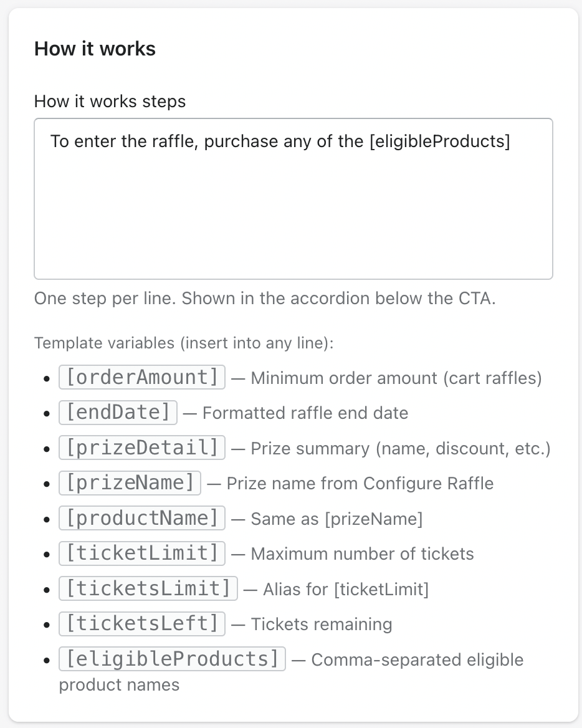Image resolution: width=582 pixels, height=728 pixels.
Task: Click the 'Prize name from Configure Raffle' description
Action: pos(360,483)
